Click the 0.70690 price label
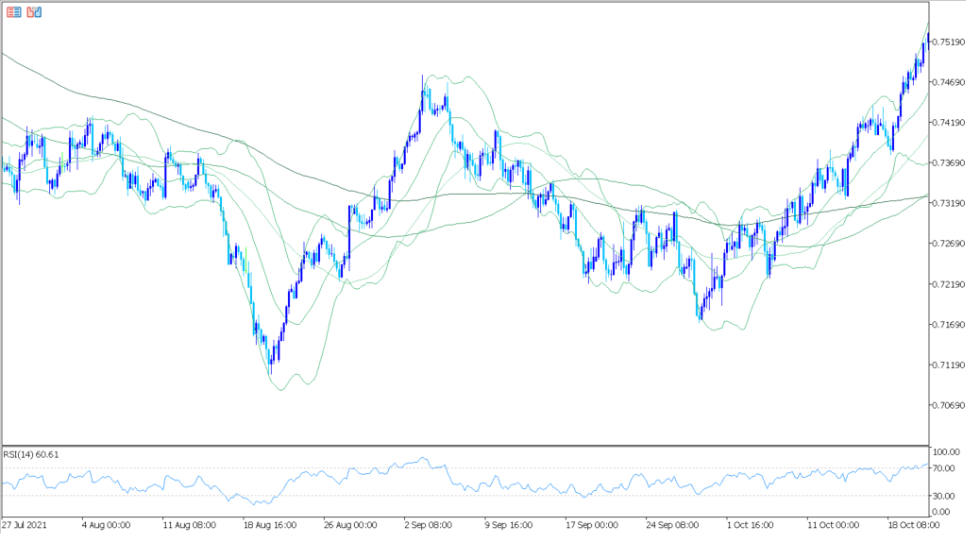Screen dimensions: 980x543 pos(948,405)
